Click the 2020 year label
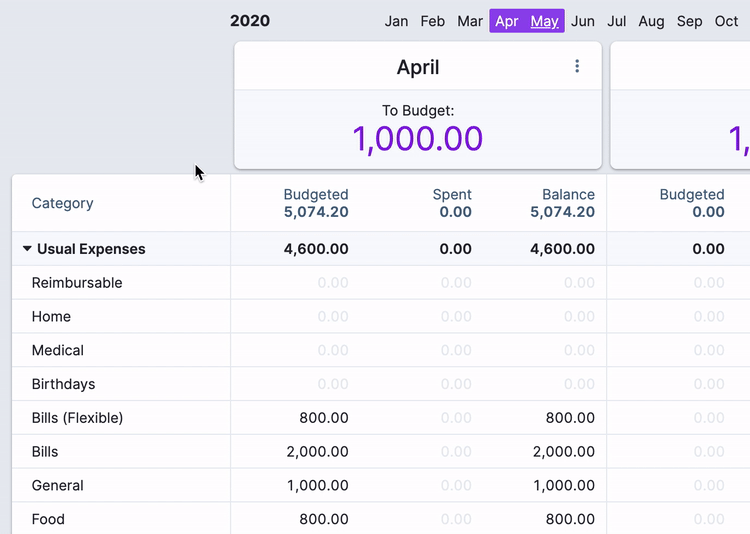The width and height of the screenshot is (750, 534). click(250, 21)
